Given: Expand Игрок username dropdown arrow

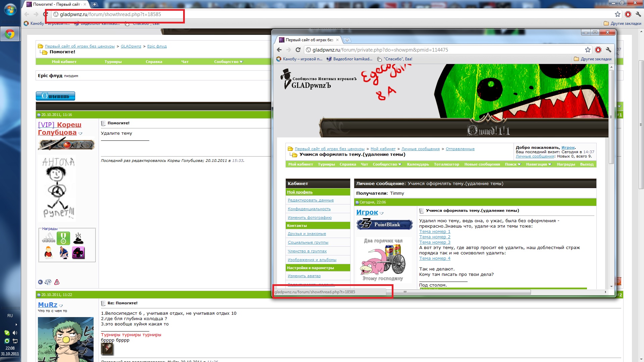Looking at the screenshot, I should 382,213.
